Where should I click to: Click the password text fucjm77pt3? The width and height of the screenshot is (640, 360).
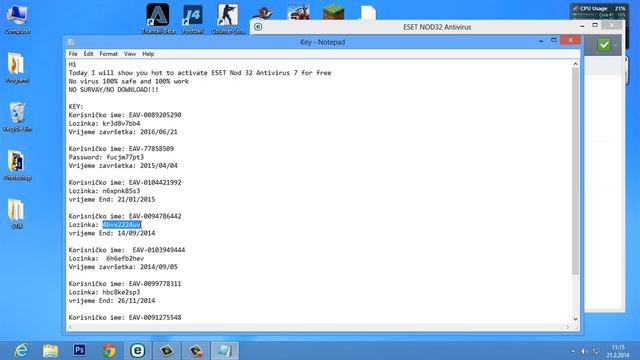click(125, 157)
